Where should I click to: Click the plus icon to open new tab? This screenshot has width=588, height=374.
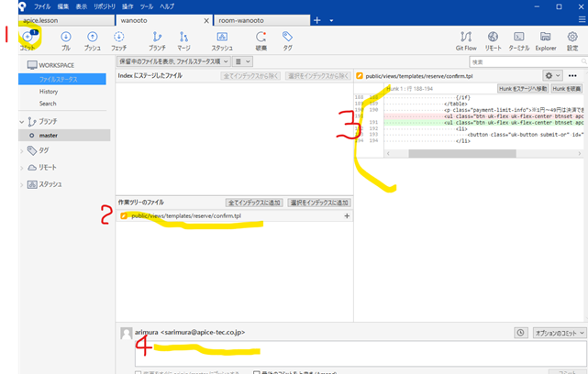pos(317,20)
